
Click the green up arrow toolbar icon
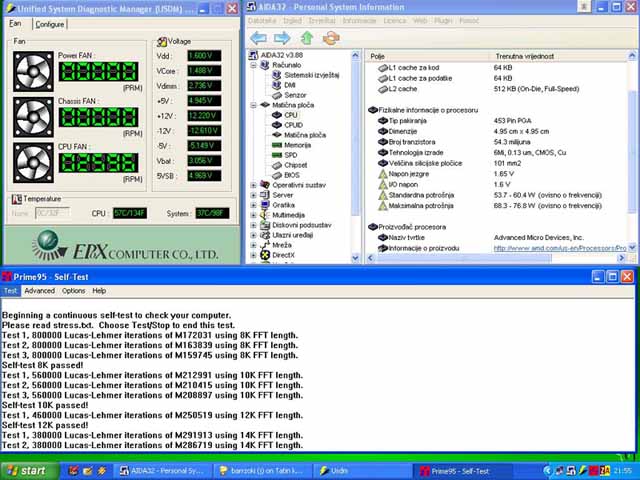pyautogui.click(x=307, y=38)
